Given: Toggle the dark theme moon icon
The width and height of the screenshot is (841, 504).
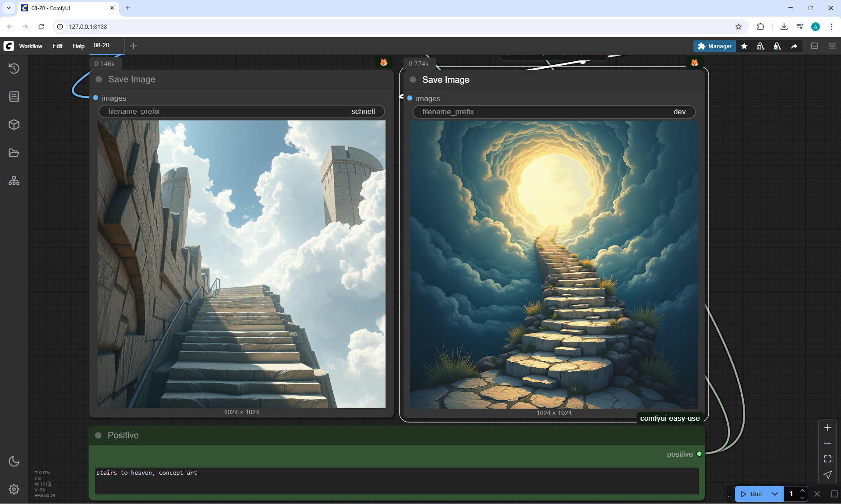Looking at the screenshot, I should (14, 461).
